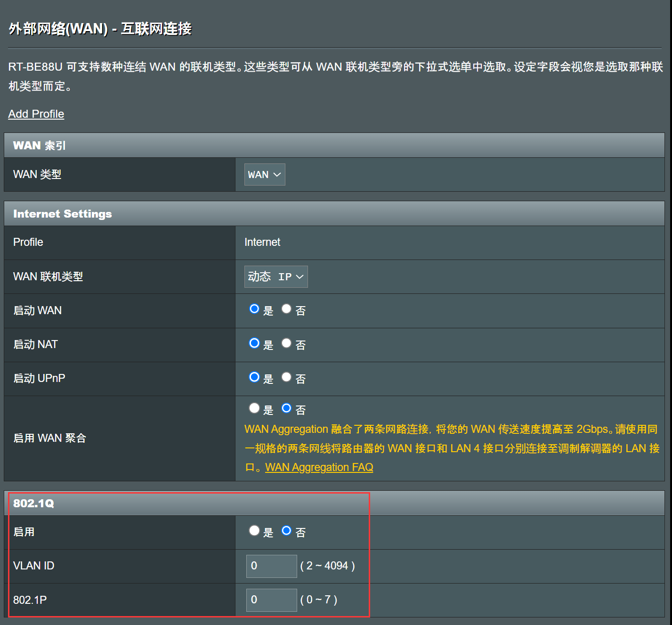Click the 802.1P priority input field
This screenshot has height=625, width=672.
[x=271, y=600]
